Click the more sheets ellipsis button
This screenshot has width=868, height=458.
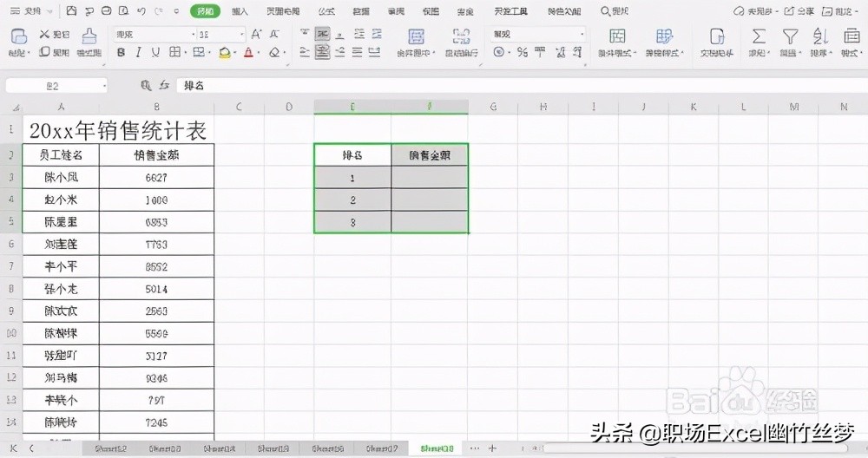coord(475,448)
